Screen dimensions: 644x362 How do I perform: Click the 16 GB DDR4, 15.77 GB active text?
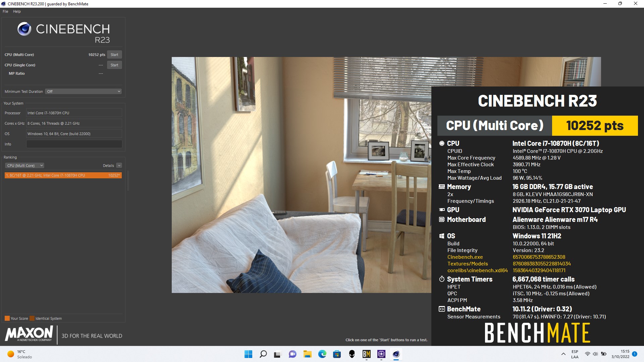point(552,187)
